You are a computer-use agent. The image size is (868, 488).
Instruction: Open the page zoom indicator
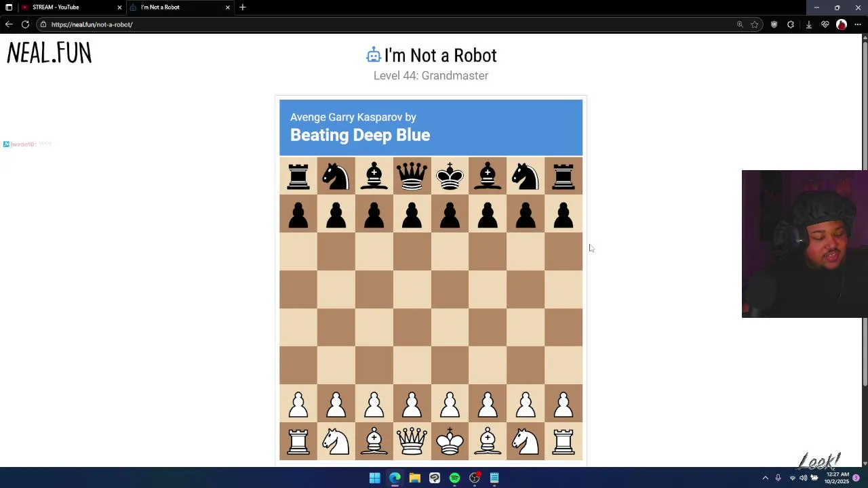coord(740,24)
